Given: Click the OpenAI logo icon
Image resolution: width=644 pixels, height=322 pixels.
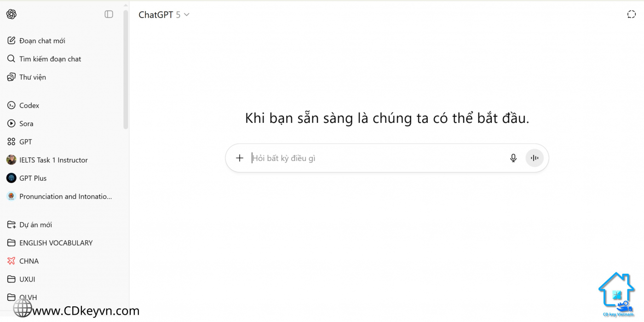Looking at the screenshot, I should (x=11, y=14).
